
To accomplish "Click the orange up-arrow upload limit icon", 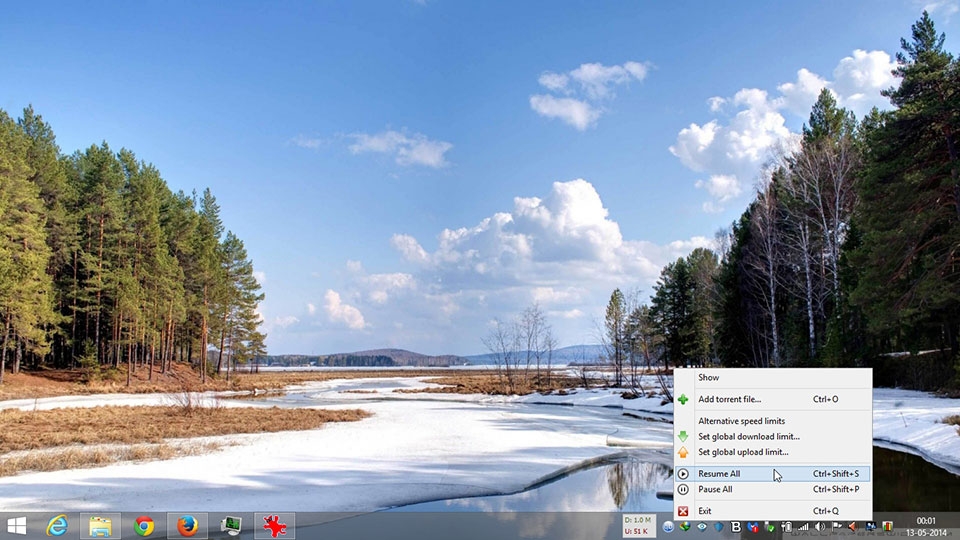I will 683,452.
